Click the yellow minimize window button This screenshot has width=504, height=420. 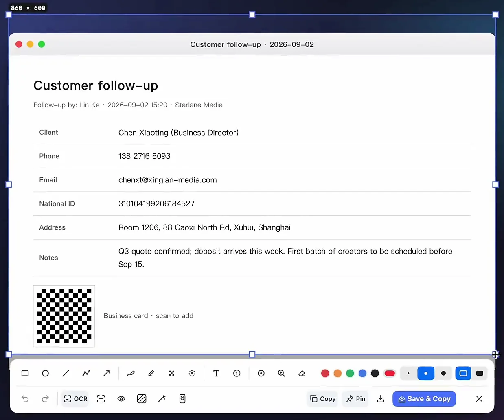(x=30, y=44)
